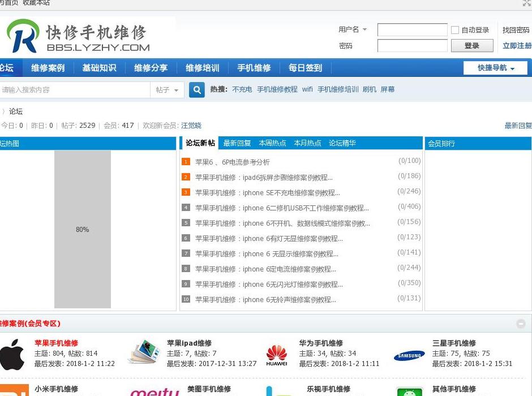Focus the username input field
The width and height of the screenshot is (532, 396).
click(x=412, y=30)
